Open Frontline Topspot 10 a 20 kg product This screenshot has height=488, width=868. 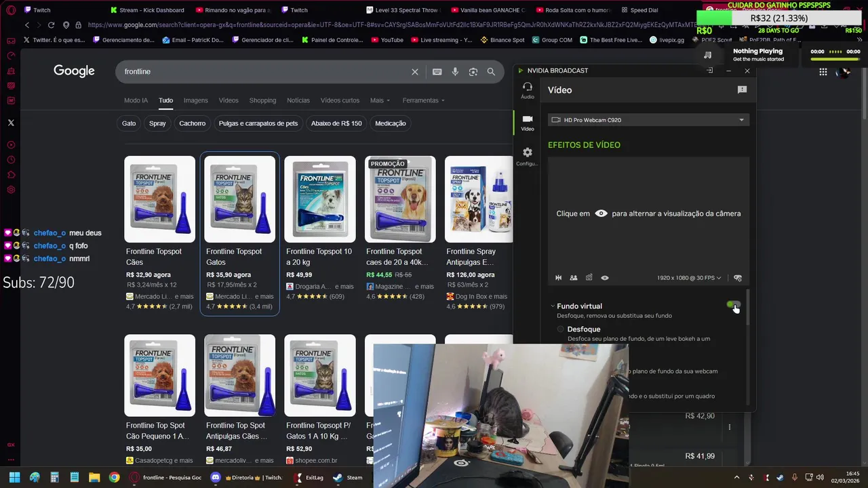tap(320, 199)
